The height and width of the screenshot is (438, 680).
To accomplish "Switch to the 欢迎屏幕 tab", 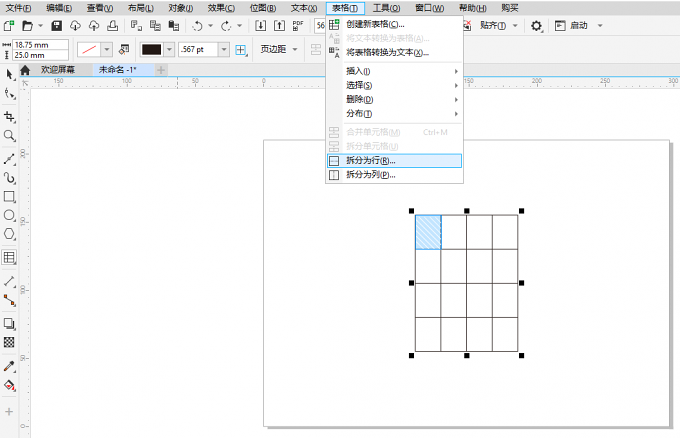I will tap(57, 70).
